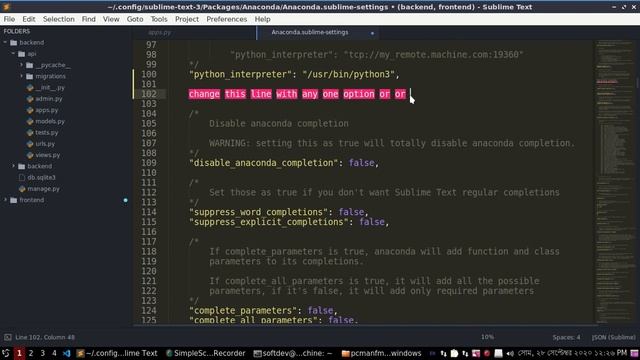The image size is (640, 360).
Task: Open the Selection menu
Action: pyautogui.click(x=59, y=19)
